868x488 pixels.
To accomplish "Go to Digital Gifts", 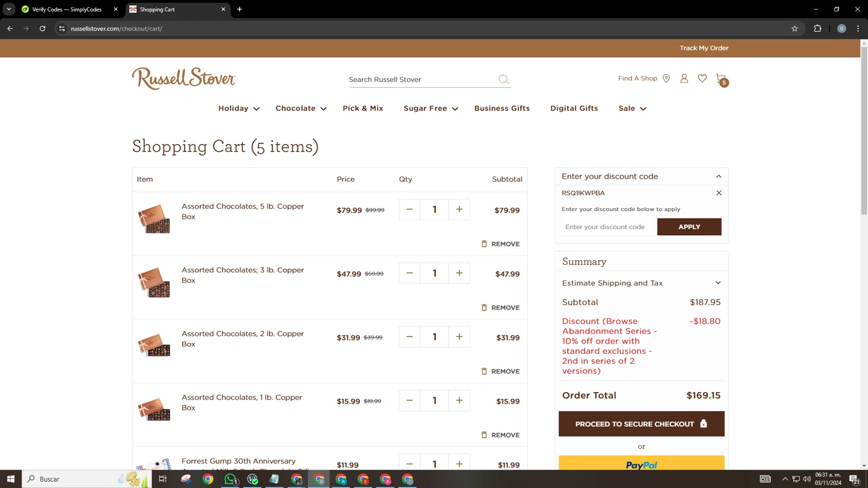I will click(x=574, y=108).
